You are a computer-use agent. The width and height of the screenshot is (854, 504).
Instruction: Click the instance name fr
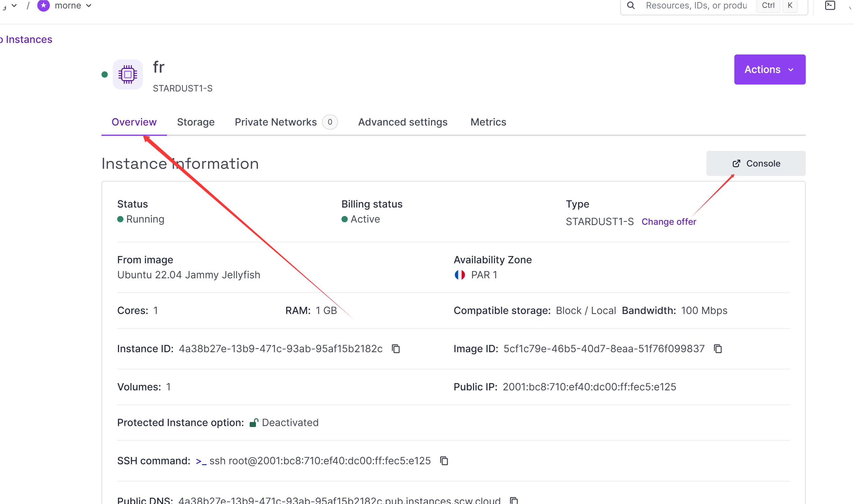point(158,67)
